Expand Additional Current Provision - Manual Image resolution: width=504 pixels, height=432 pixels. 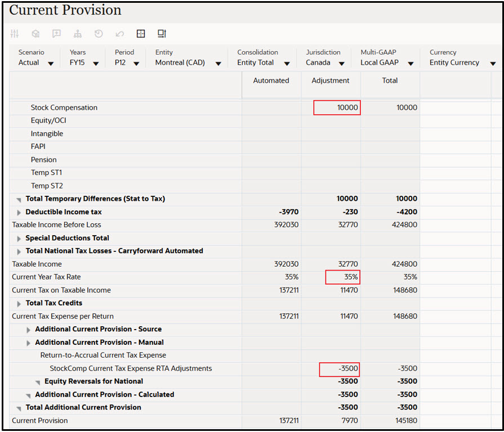[28, 343]
